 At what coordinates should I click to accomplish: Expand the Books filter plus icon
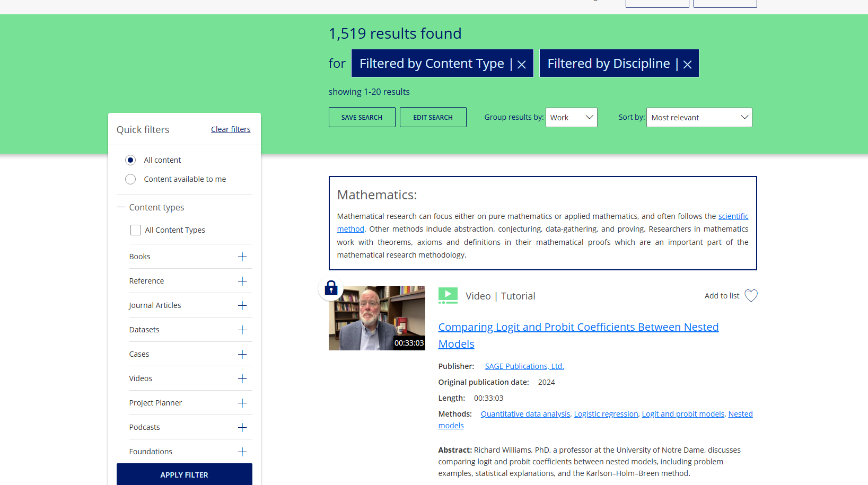[x=242, y=257]
